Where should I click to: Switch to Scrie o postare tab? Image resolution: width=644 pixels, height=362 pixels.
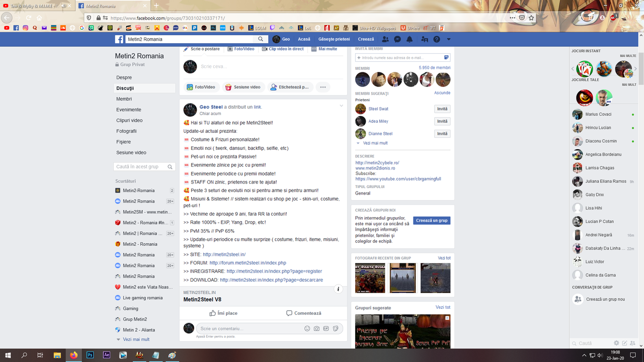pyautogui.click(x=201, y=49)
